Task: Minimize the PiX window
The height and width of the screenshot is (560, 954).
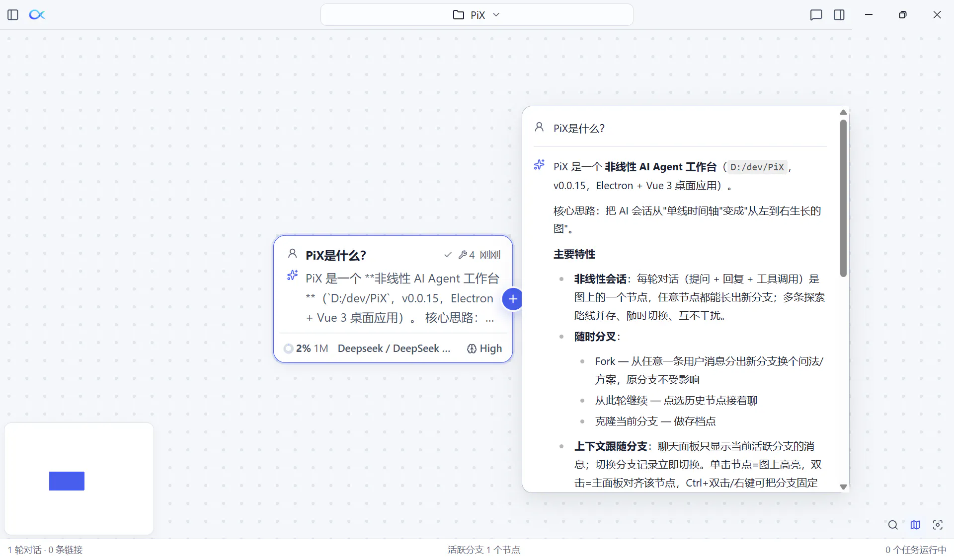Action: click(x=869, y=15)
